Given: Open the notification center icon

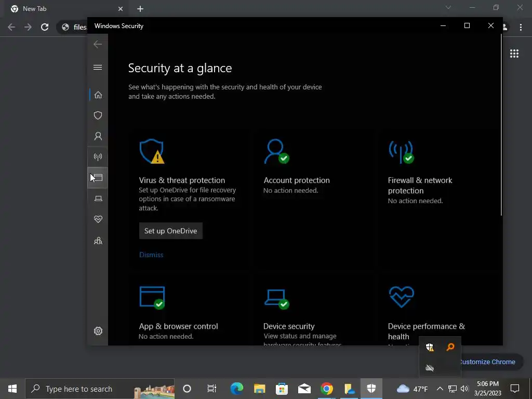Looking at the screenshot, I should [x=515, y=389].
